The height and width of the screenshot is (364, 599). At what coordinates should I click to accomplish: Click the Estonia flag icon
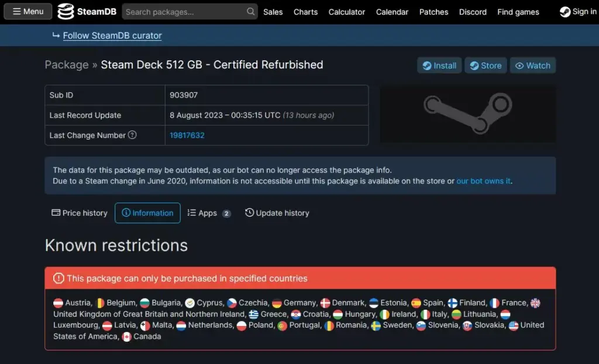coord(374,303)
